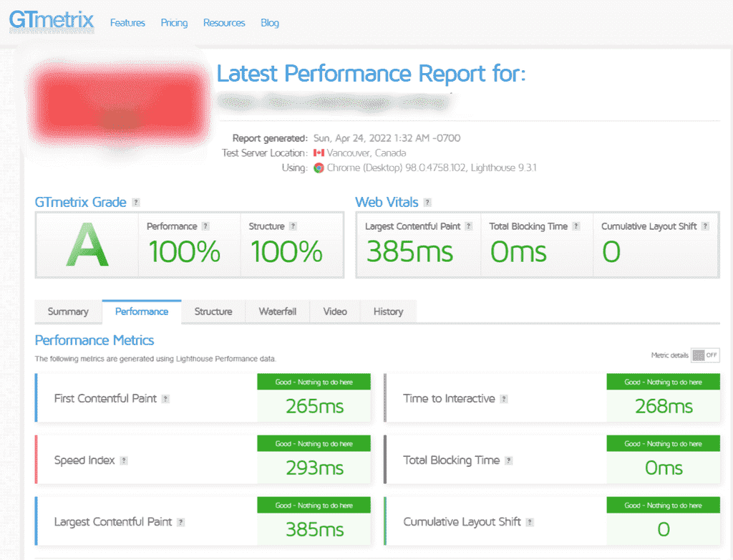The height and width of the screenshot is (560, 733).
Task: Click the A grade letter
Action: [x=87, y=245]
